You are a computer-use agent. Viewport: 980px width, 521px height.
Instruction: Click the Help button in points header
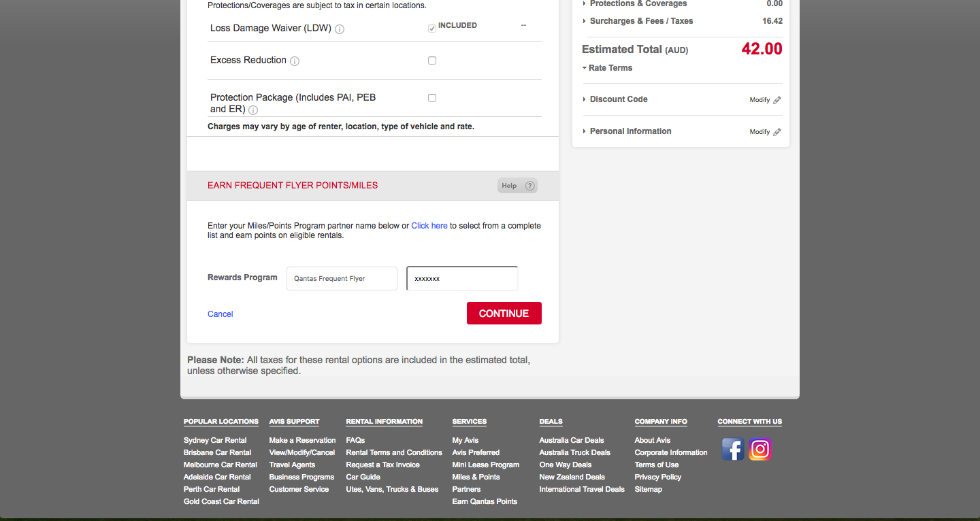[517, 186]
